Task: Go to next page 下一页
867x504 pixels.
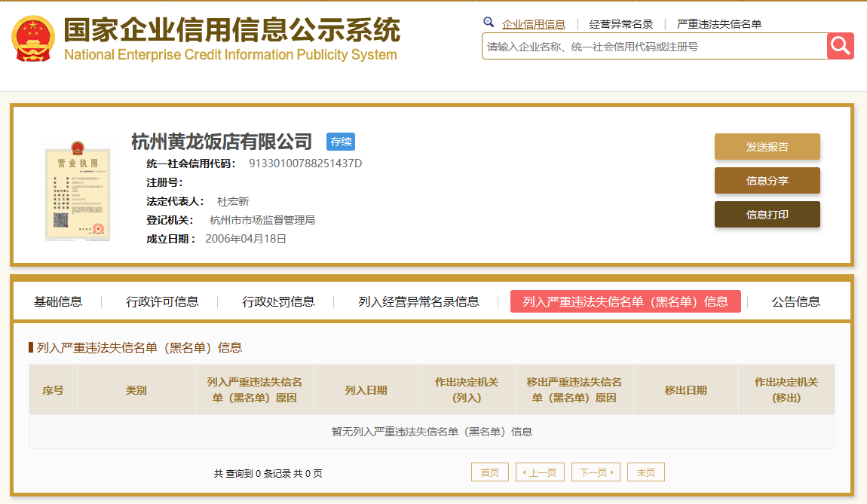Action: 596,472
